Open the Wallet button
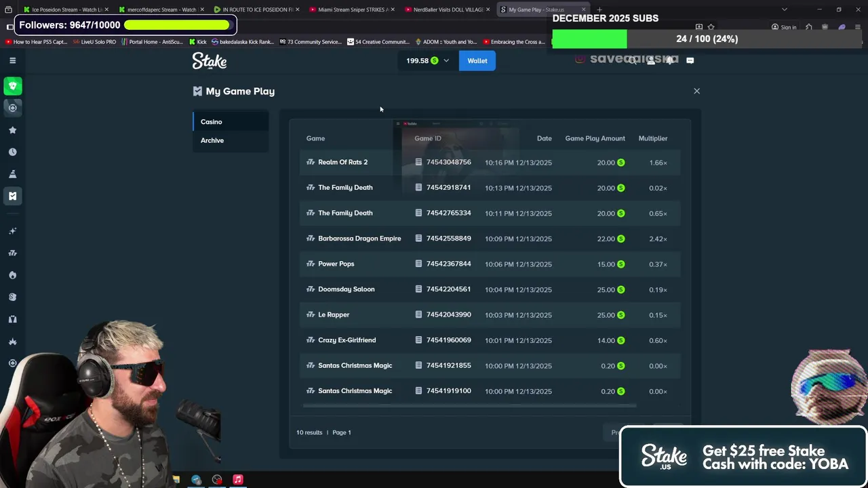Image resolution: width=868 pixels, height=488 pixels. point(477,60)
